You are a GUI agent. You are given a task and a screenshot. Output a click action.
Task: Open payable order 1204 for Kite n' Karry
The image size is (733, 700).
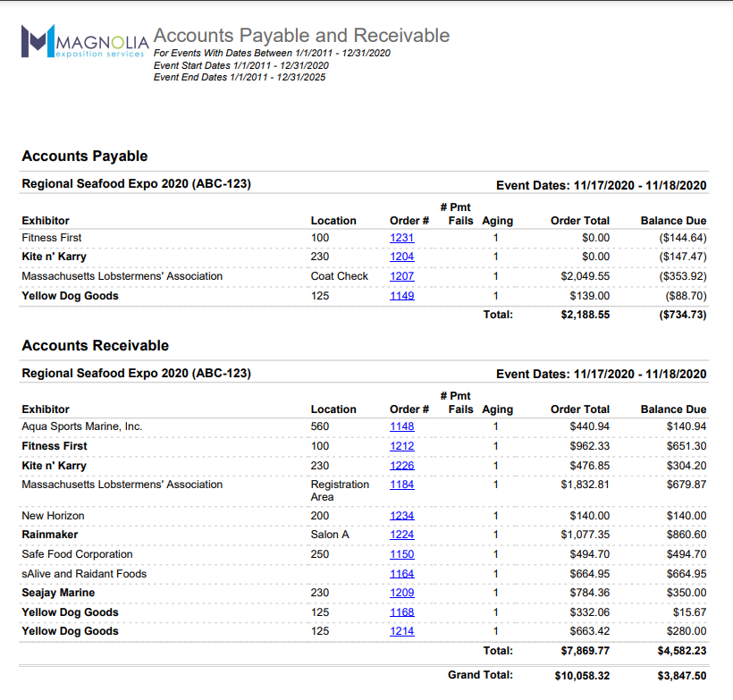click(x=401, y=257)
